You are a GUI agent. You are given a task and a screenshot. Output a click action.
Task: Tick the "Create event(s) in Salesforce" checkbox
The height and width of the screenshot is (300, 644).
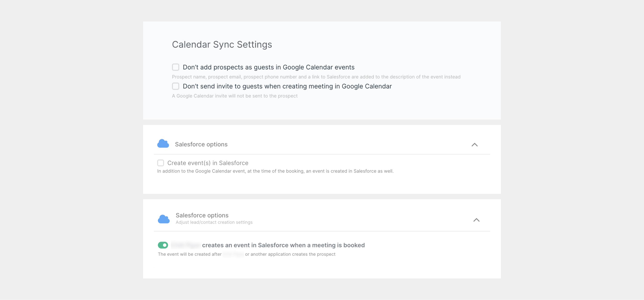click(161, 163)
